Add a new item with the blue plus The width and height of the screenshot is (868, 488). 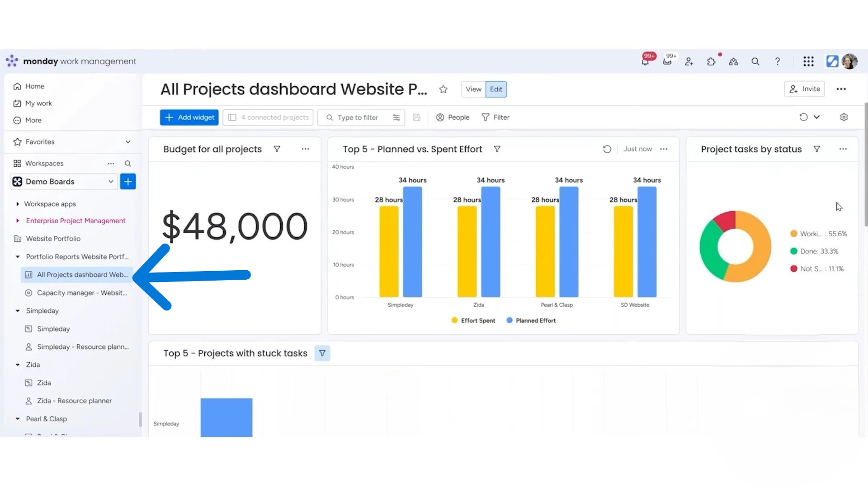(128, 182)
